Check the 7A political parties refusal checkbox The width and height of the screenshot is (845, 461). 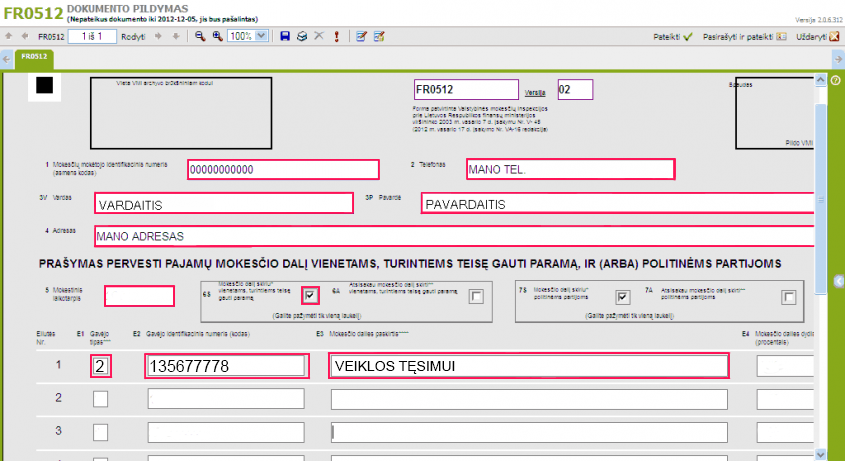tap(788, 297)
